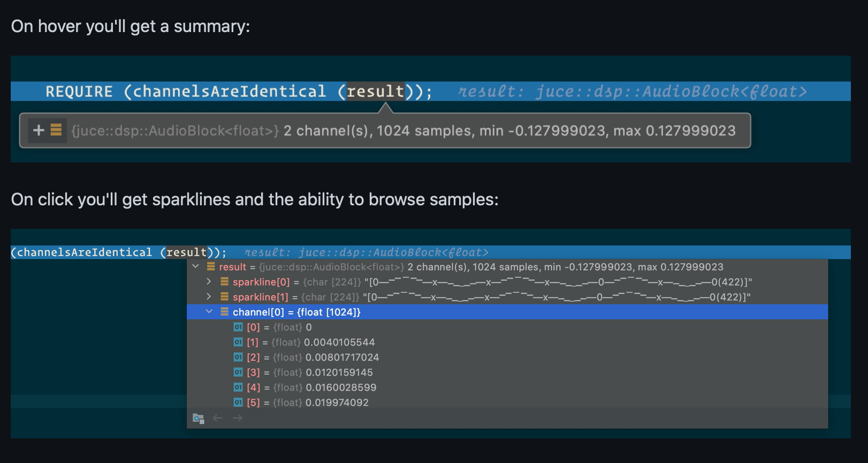Click channelsAreIdentical in top code snippet
This screenshot has width=868, height=463.
[x=229, y=91]
